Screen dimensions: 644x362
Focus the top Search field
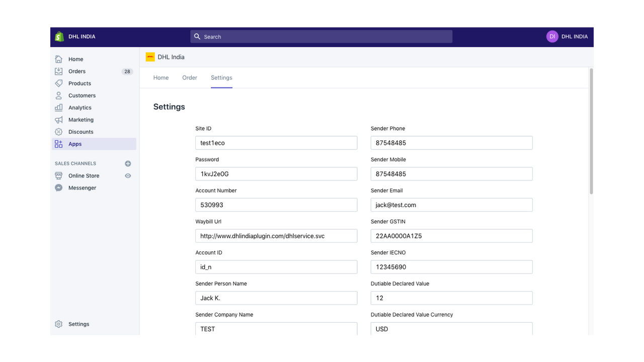click(x=321, y=37)
